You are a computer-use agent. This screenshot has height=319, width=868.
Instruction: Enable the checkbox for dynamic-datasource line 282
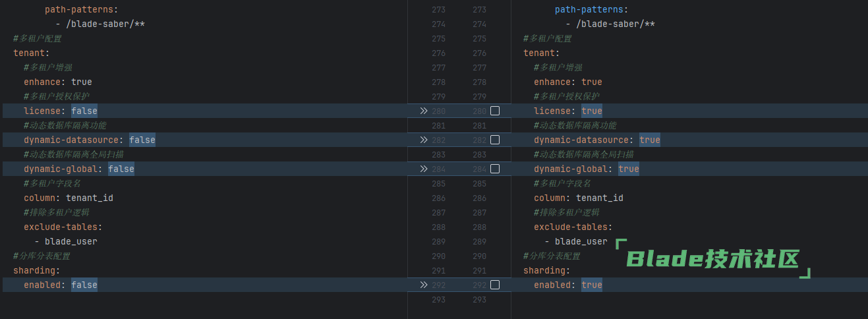(495, 140)
